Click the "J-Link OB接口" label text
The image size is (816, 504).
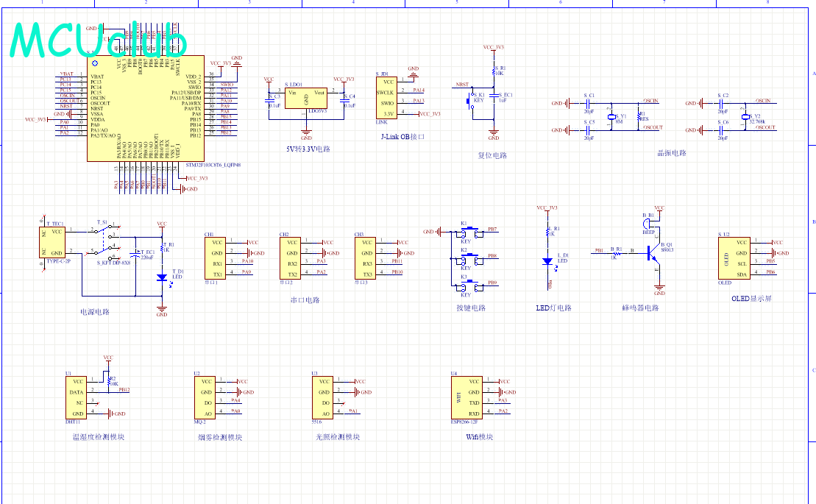point(402,137)
